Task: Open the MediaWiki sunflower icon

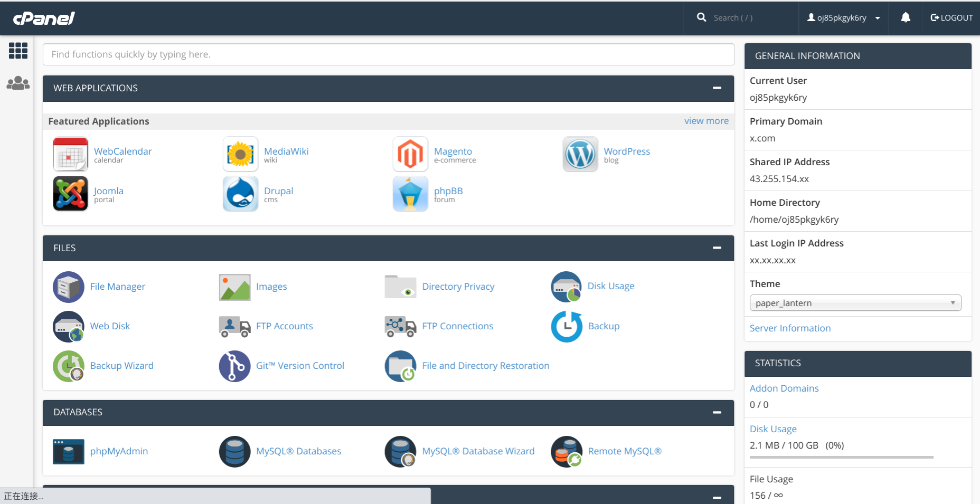Action: (x=240, y=154)
